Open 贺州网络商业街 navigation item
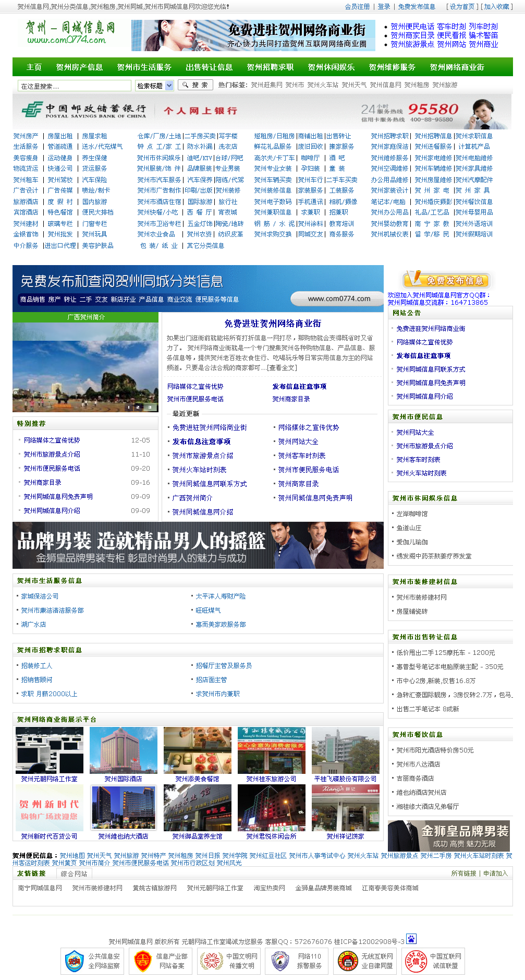This screenshot has width=525, height=980. pyautogui.click(x=457, y=67)
